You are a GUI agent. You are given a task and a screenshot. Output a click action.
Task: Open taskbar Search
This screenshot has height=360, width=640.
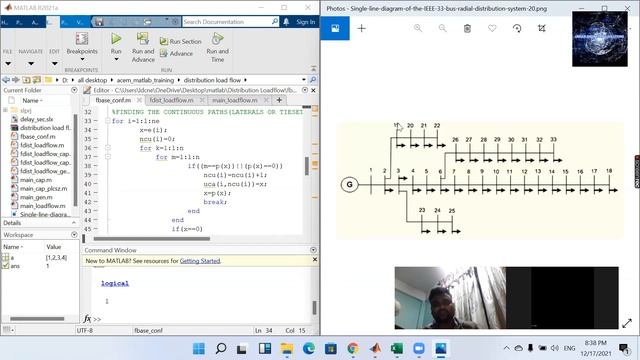(221, 349)
